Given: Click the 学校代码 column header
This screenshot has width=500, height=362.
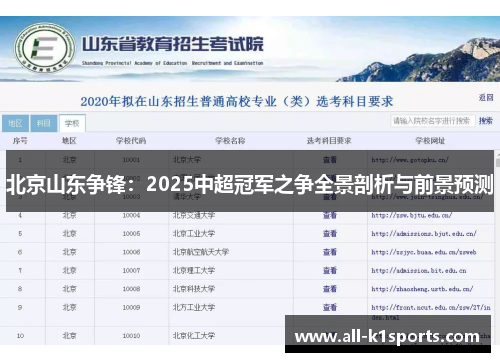Looking at the screenshot, I should click(x=131, y=141).
